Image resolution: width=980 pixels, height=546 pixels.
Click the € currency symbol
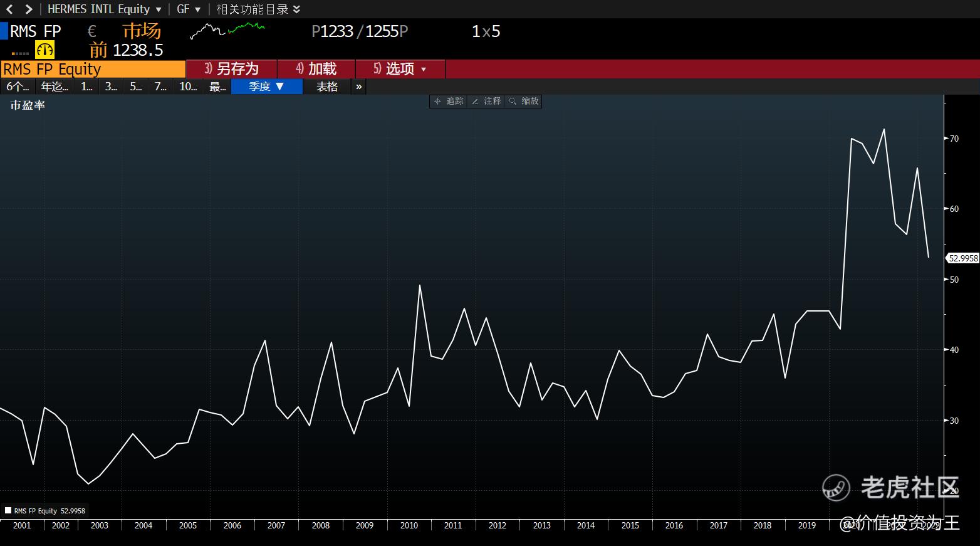[x=92, y=31]
